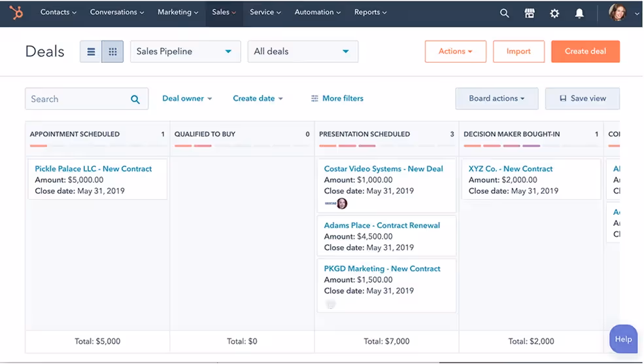Open Adams Place - Contract Renewal deal
This screenshot has height=364, width=644.
tap(382, 225)
